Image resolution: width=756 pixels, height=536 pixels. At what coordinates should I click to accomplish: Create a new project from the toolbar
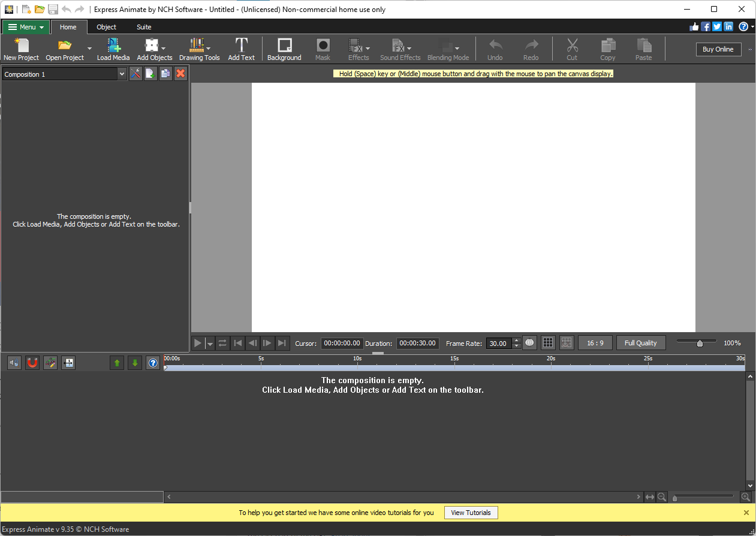pos(21,49)
